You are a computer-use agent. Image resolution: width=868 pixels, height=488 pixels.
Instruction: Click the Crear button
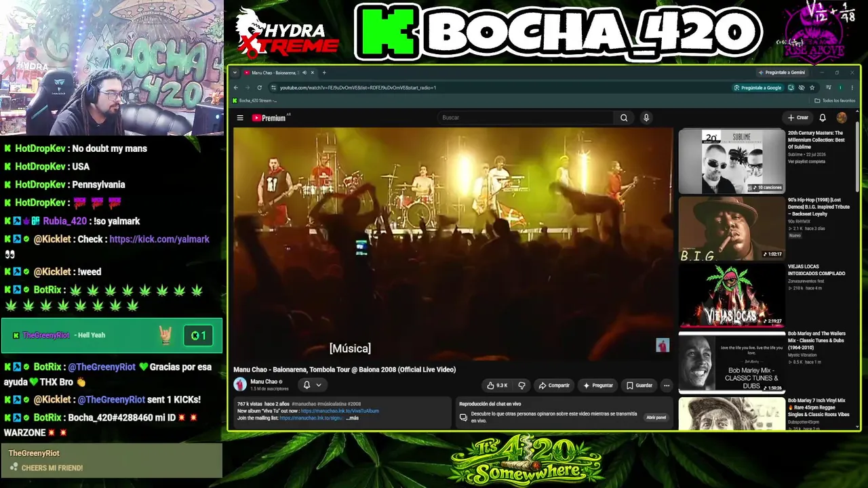[798, 118]
